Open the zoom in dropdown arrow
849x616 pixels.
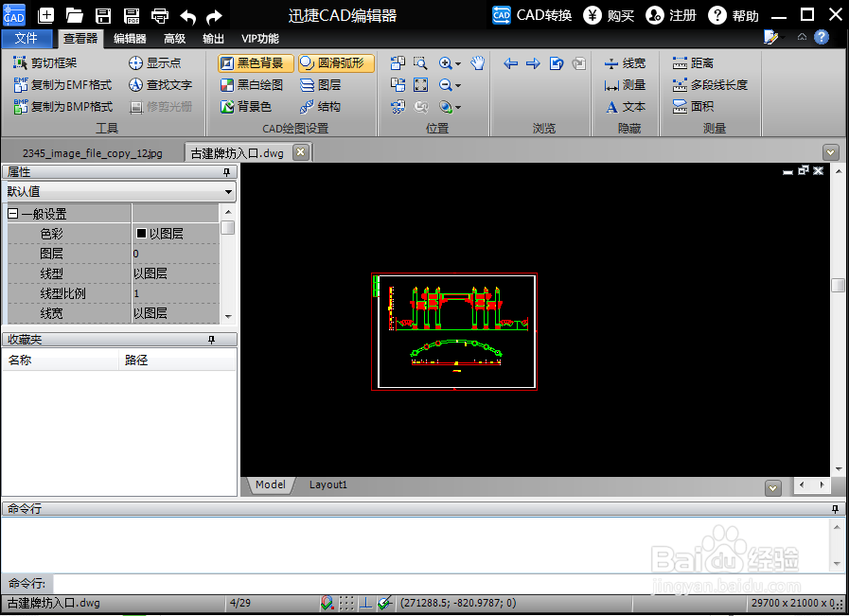point(458,64)
